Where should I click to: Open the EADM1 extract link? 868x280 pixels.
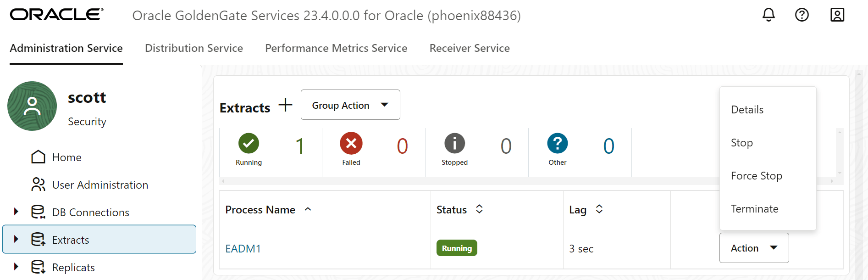tap(243, 249)
